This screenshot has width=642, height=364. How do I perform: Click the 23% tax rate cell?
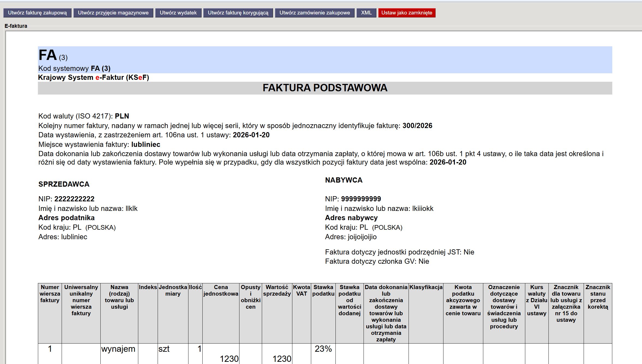tap(323, 349)
